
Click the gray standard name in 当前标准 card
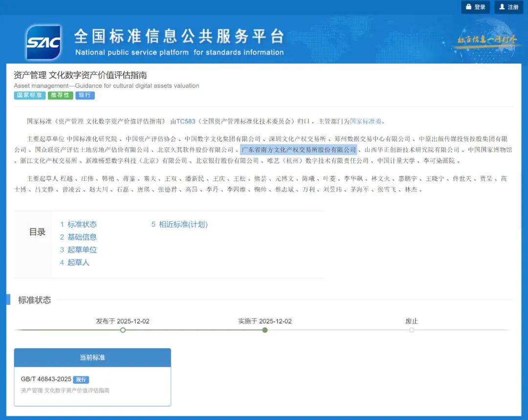(x=65, y=390)
